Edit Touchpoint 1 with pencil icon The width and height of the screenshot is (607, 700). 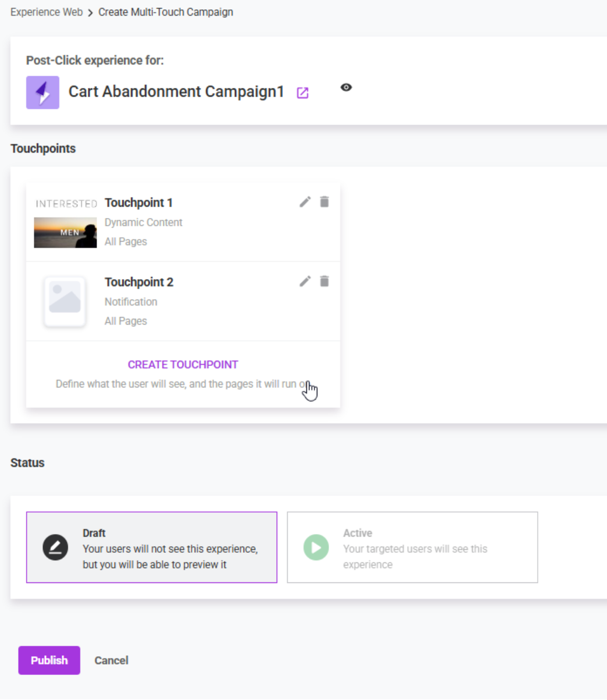305,202
